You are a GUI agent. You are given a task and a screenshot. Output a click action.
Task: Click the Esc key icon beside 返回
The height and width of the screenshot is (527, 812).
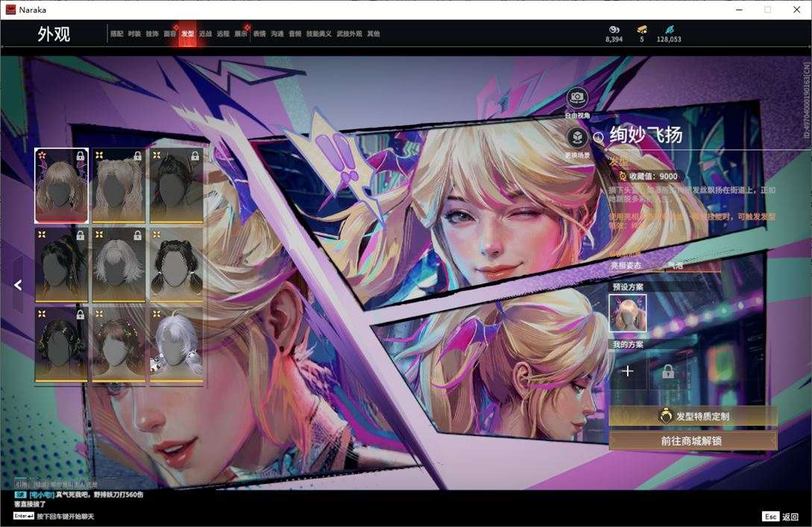770,517
